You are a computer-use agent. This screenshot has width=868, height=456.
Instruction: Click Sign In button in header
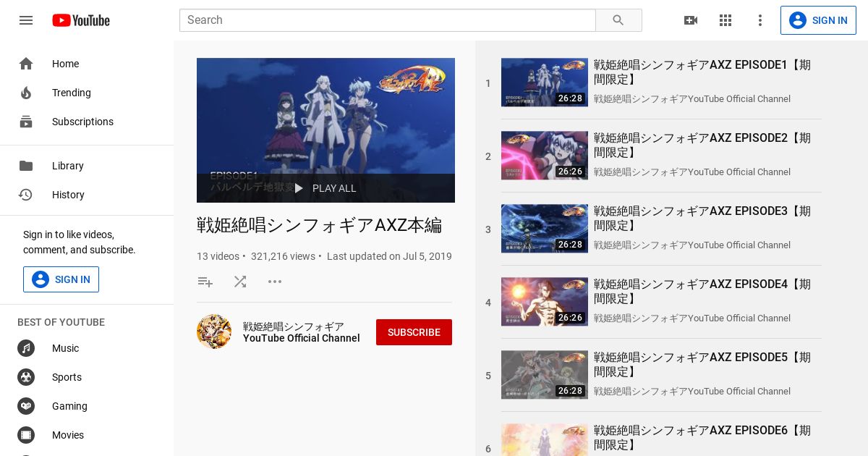[x=818, y=20]
